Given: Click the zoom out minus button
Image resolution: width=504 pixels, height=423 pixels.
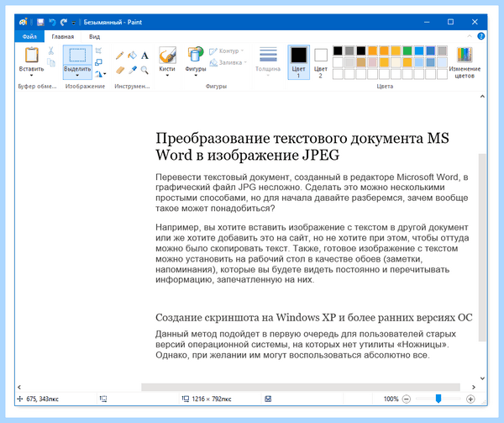Looking at the screenshot, I should (x=407, y=399).
